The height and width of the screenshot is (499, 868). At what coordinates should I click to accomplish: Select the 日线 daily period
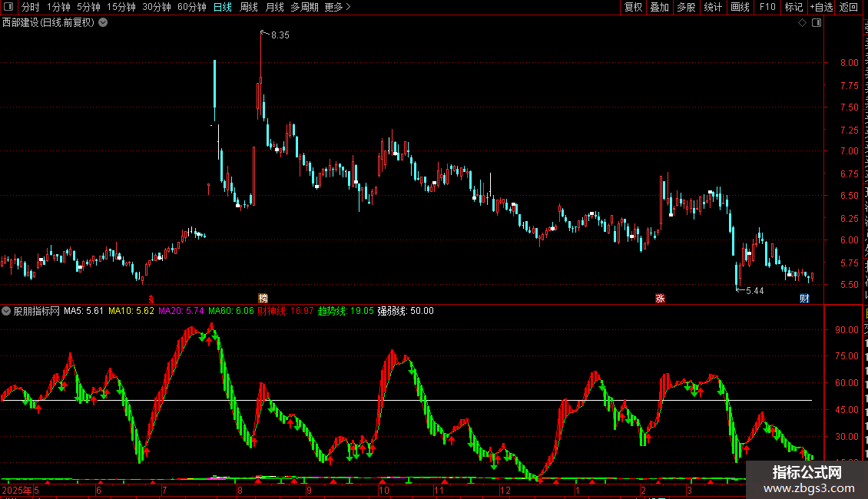coord(223,7)
